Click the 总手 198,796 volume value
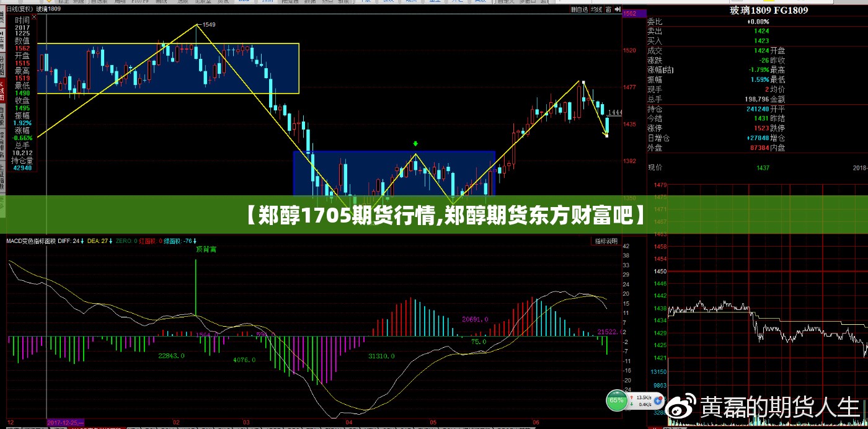 click(757, 99)
